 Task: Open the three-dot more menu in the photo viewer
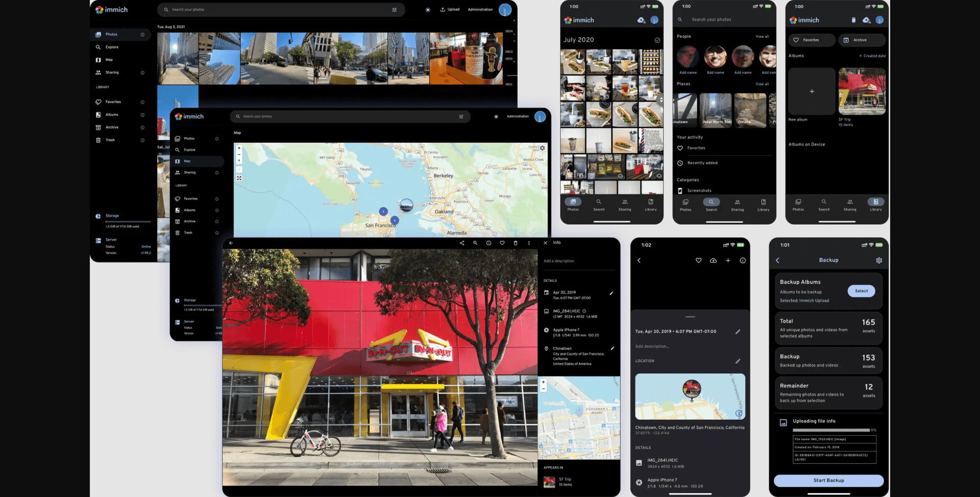[529, 243]
